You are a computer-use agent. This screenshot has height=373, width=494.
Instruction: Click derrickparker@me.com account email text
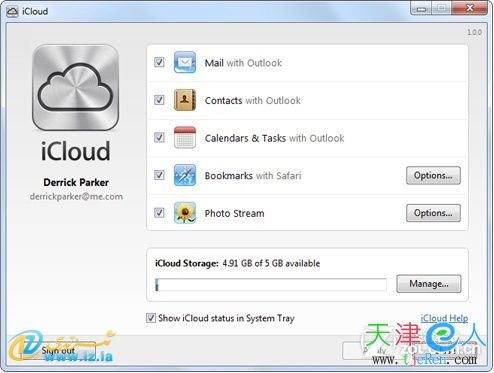(x=76, y=197)
